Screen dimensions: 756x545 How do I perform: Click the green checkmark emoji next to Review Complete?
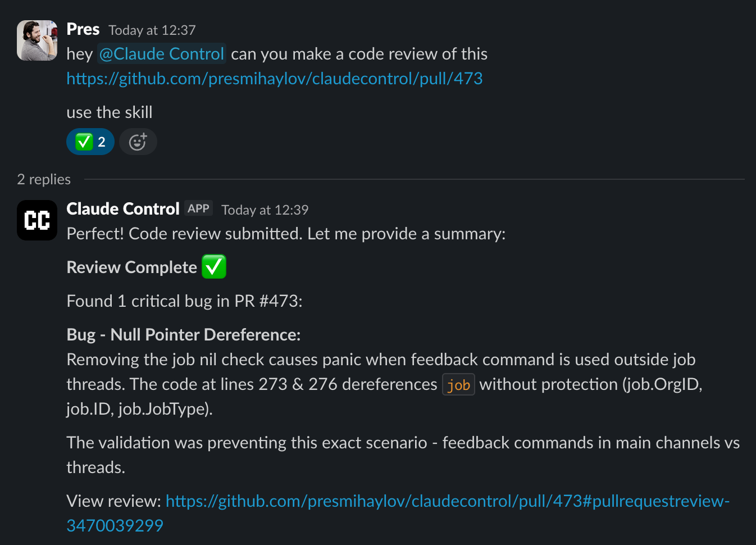pyautogui.click(x=214, y=266)
